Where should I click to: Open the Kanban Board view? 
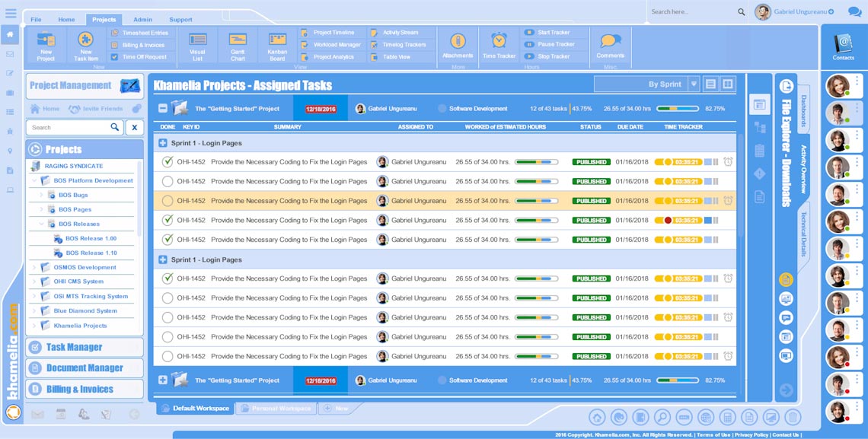[277, 46]
